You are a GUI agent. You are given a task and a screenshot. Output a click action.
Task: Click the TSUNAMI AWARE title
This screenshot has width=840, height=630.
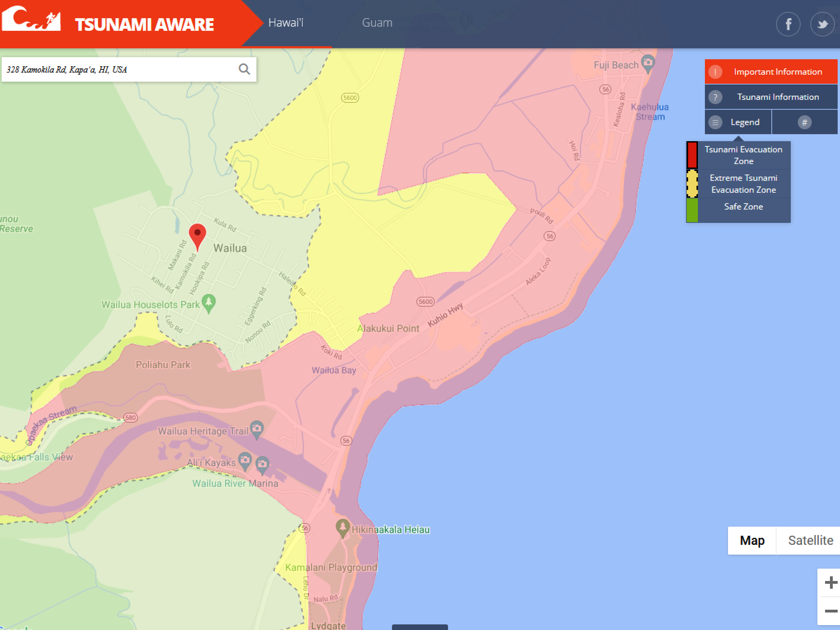point(144,25)
